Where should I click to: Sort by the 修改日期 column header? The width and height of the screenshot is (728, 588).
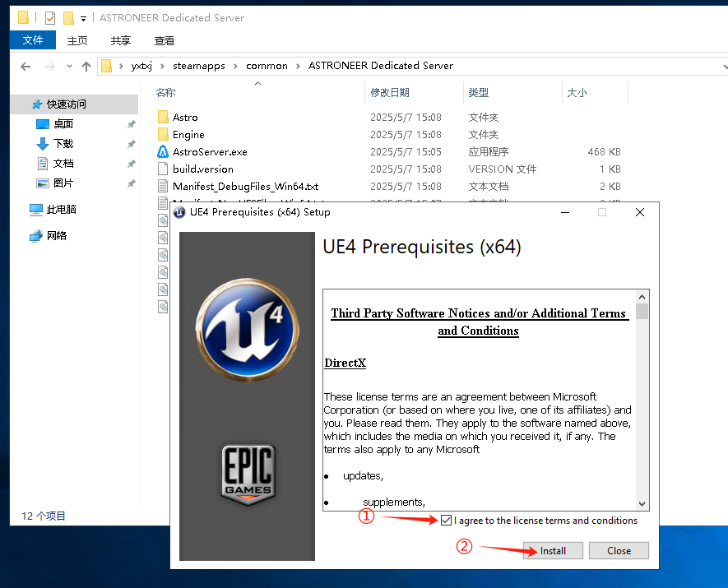point(390,92)
